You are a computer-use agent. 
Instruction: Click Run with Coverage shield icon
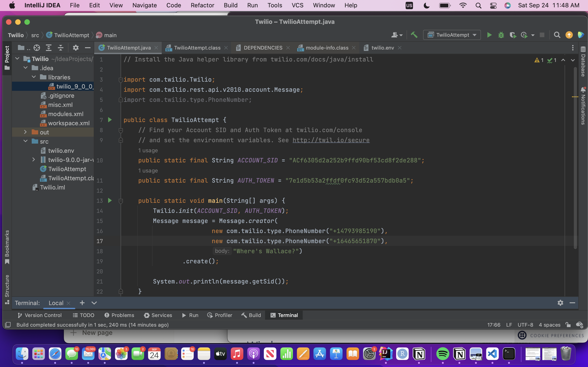(512, 35)
